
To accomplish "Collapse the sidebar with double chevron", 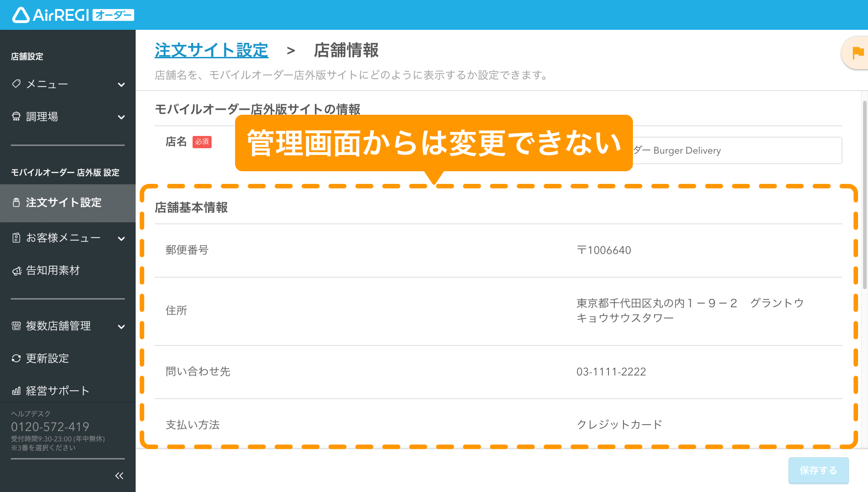I will [119, 476].
